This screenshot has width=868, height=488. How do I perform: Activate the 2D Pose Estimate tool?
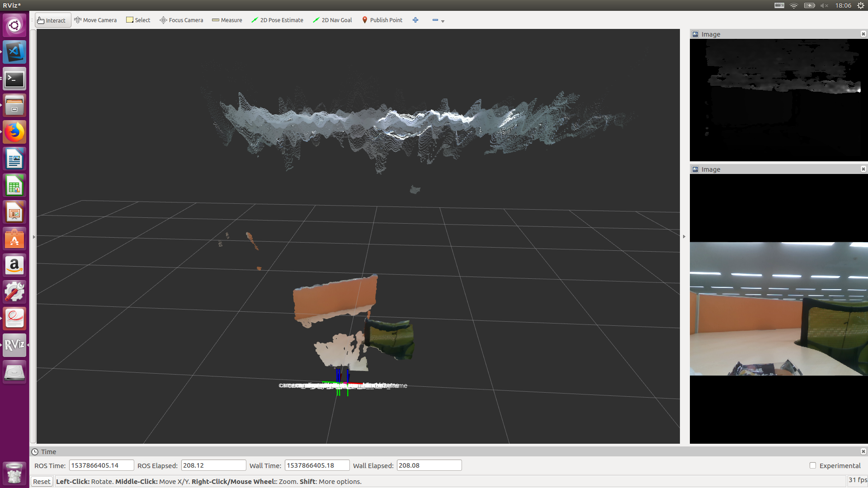pyautogui.click(x=277, y=20)
